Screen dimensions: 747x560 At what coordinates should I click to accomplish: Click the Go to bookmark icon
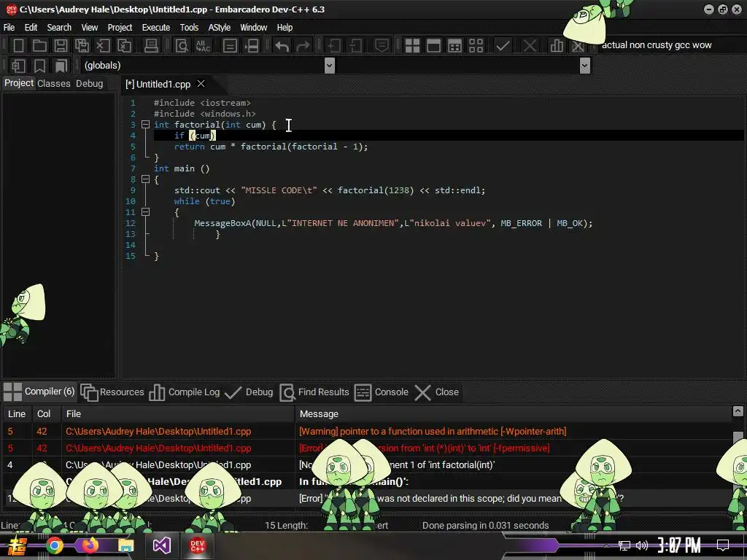click(61, 66)
